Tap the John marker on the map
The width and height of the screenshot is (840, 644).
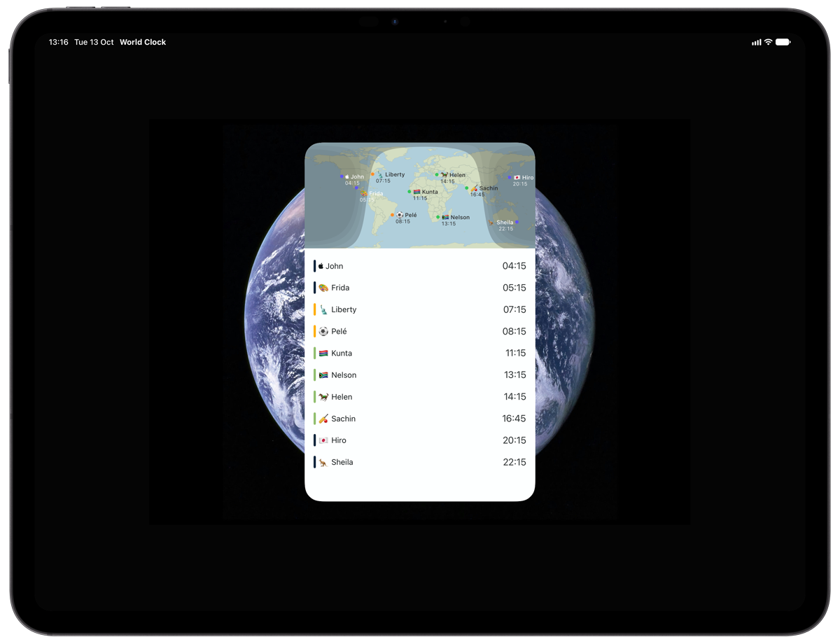[342, 176]
